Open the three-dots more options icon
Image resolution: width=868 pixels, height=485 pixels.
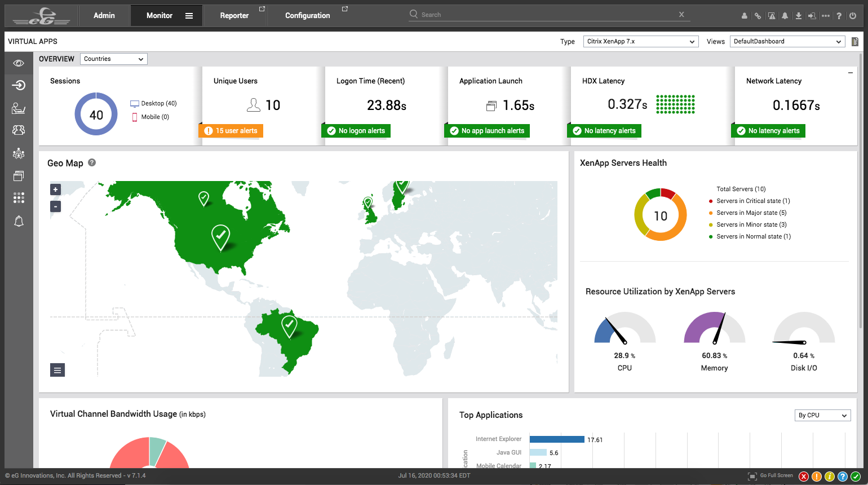826,16
